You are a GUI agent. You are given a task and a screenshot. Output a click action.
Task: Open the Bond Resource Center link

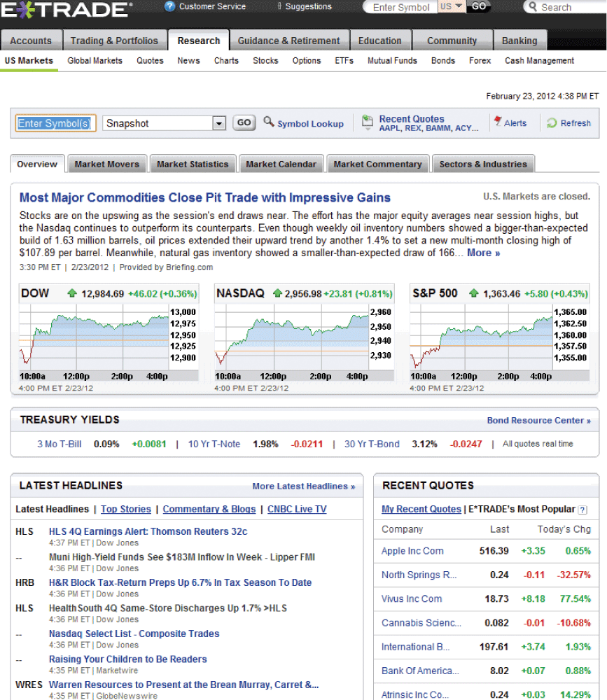click(538, 421)
